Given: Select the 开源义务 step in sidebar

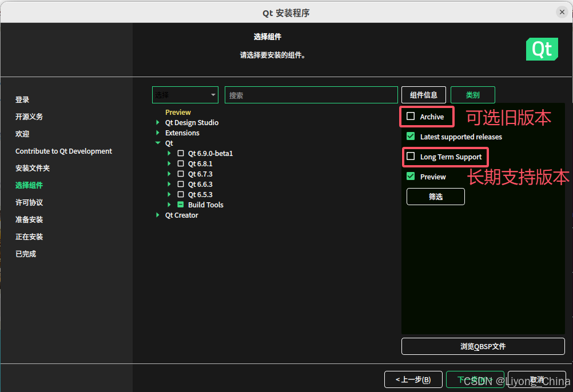Looking at the screenshot, I should (29, 117).
